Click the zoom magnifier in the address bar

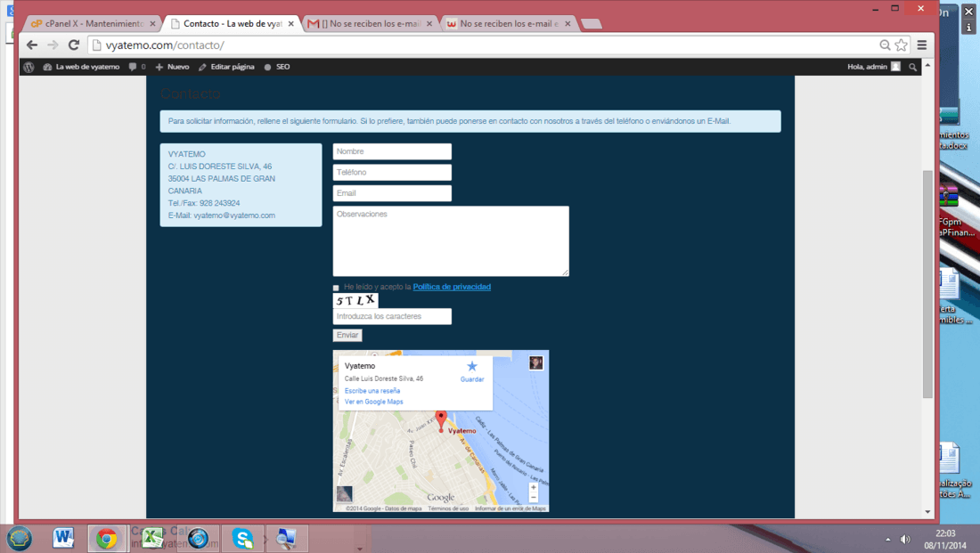[885, 45]
